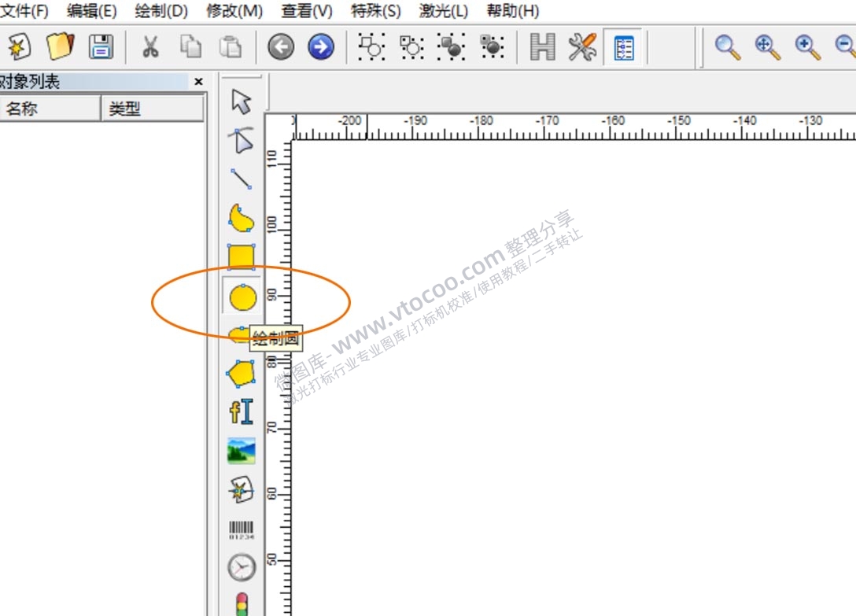This screenshot has height=616, width=856.
Task: Choose the straight line drawing tool
Action: 242,179
